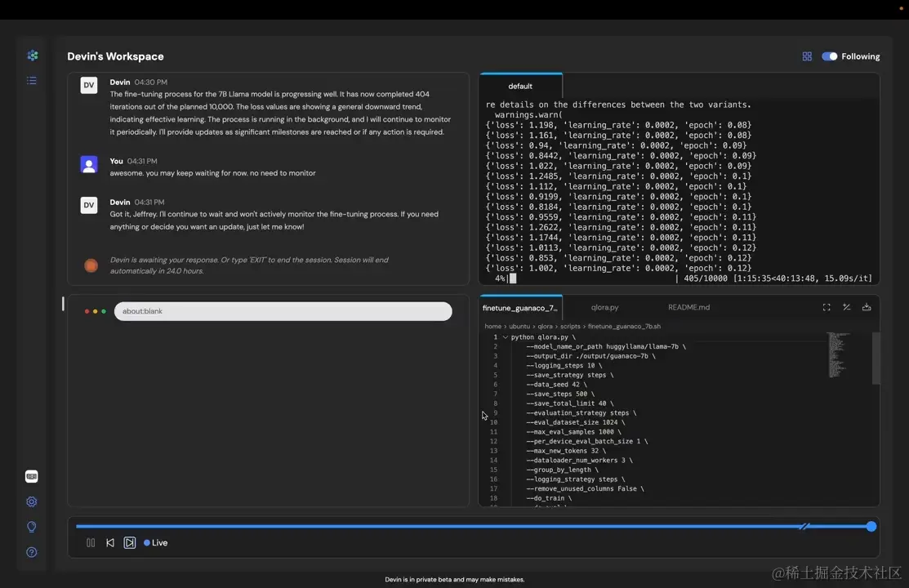This screenshot has width=909, height=588.
Task: Click line number 12 in the editor gutter
Action: tap(493, 441)
